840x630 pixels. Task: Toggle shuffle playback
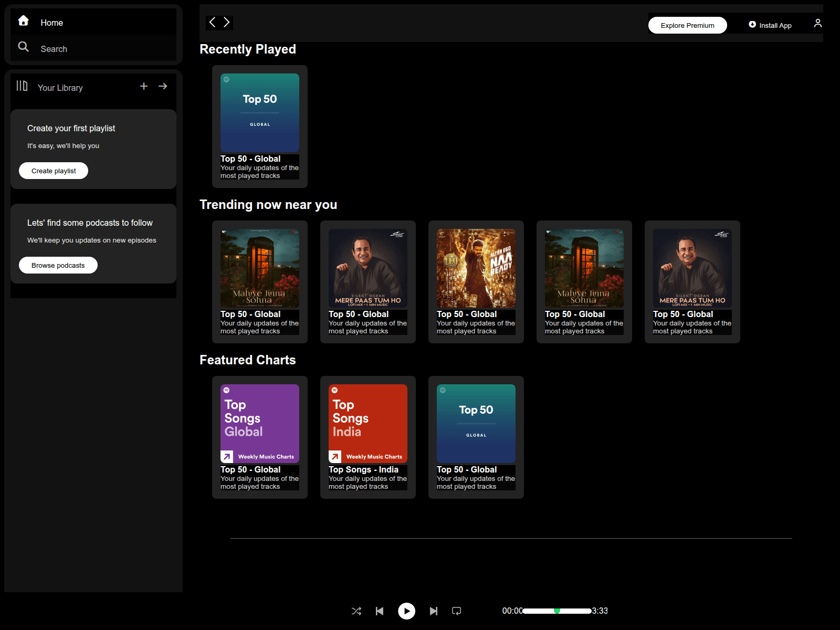[356, 611]
